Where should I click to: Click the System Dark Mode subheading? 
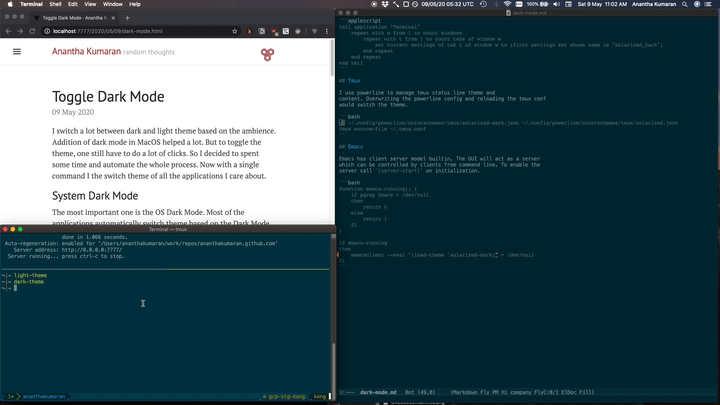(x=95, y=196)
